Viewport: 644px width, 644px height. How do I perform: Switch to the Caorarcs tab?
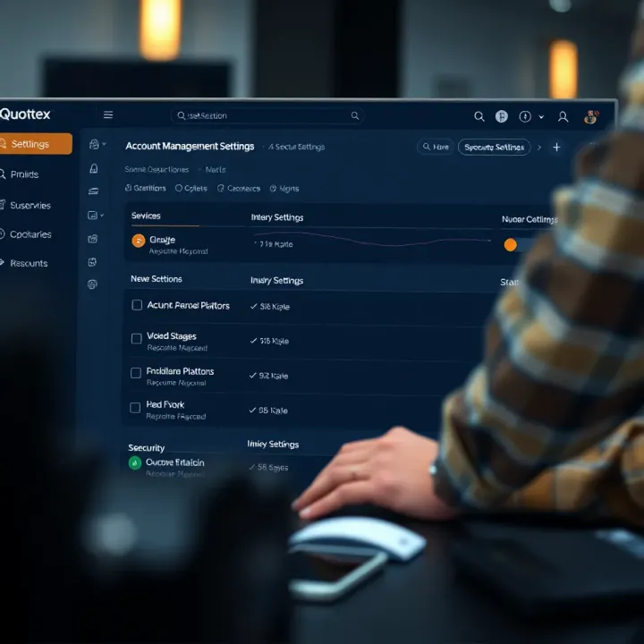click(x=239, y=189)
